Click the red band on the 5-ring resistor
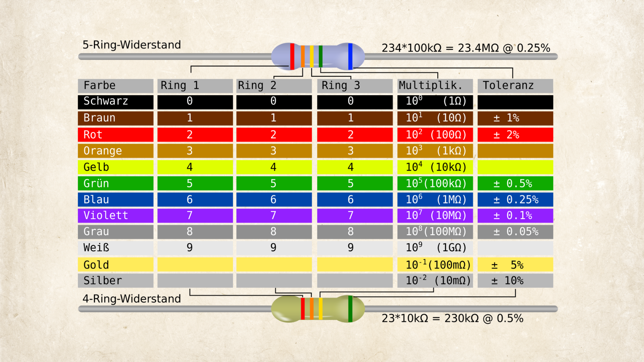644x362 pixels. (x=292, y=56)
